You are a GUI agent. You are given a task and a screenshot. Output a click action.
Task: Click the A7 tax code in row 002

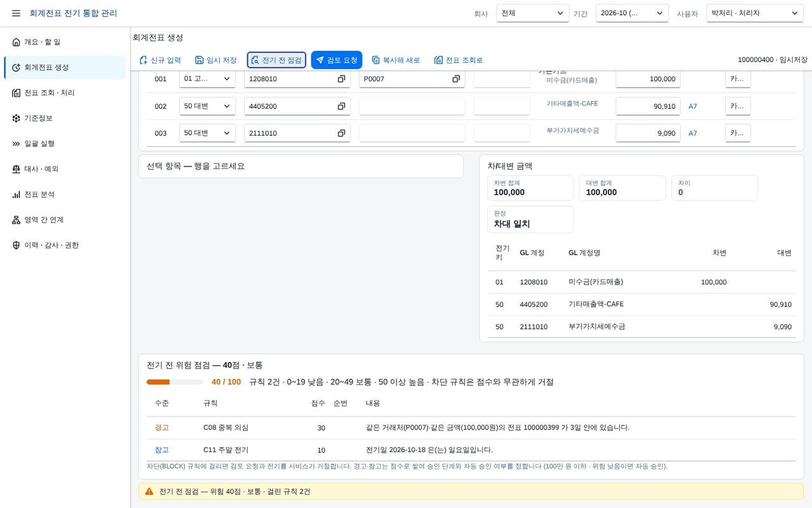pyautogui.click(x=693, y=107)
